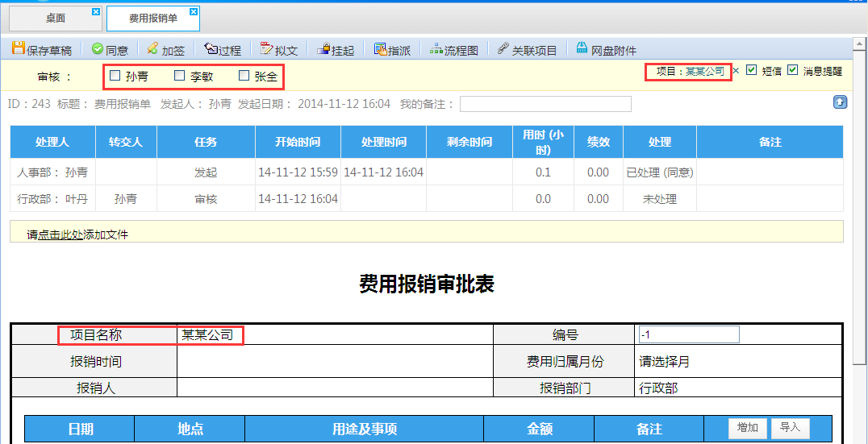Image resolution: width=868 pixels, height=444 pixels.
Task: Click the 加签 pencil icon
Action: [152, 48]
